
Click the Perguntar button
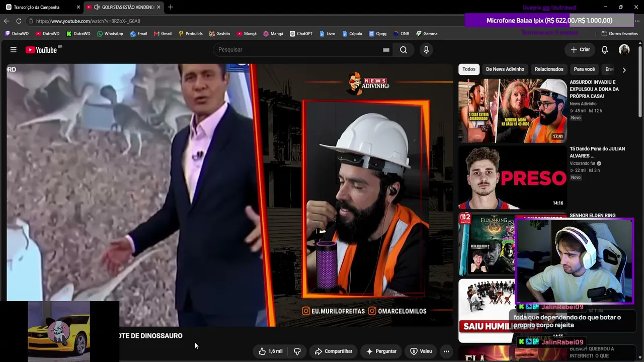(381, 351)
